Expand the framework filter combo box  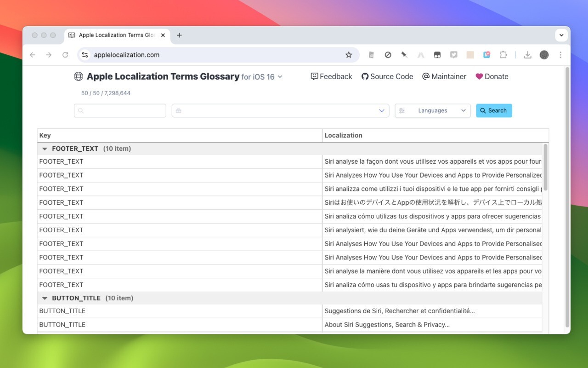[x=381, y=110]
